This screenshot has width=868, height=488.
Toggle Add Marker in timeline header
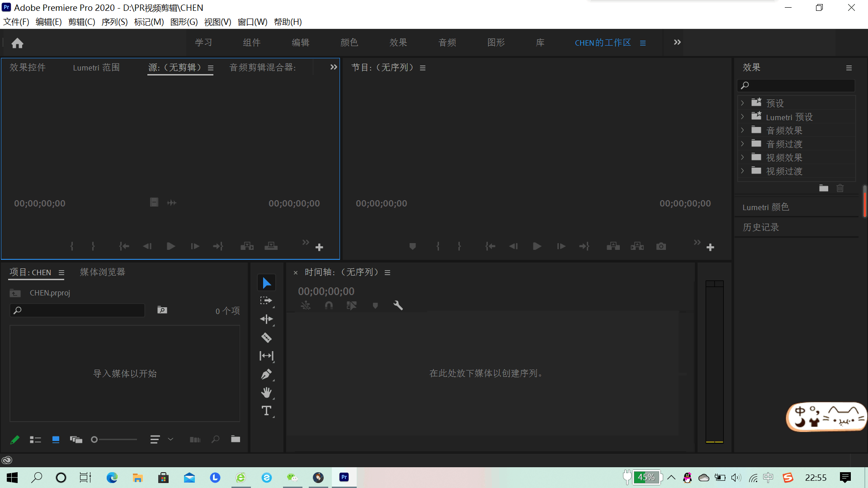(x=375, y=306)
